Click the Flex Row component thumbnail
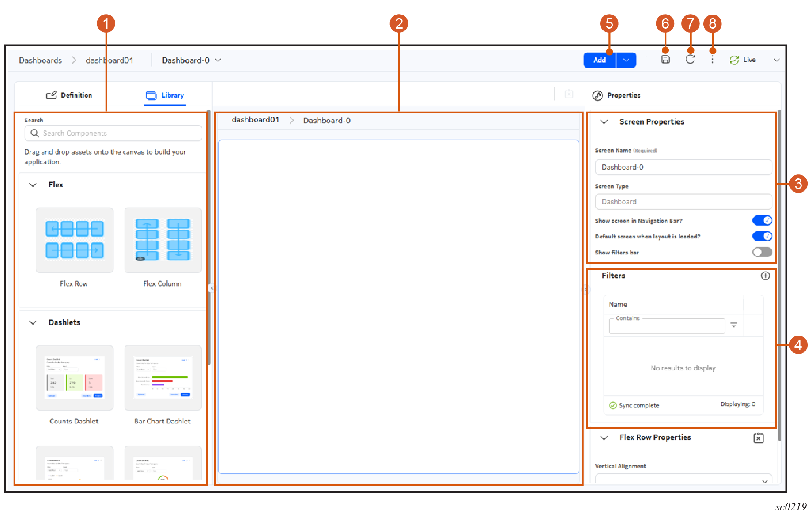This screenshot has height=514, width=812. tap(74, 240)
